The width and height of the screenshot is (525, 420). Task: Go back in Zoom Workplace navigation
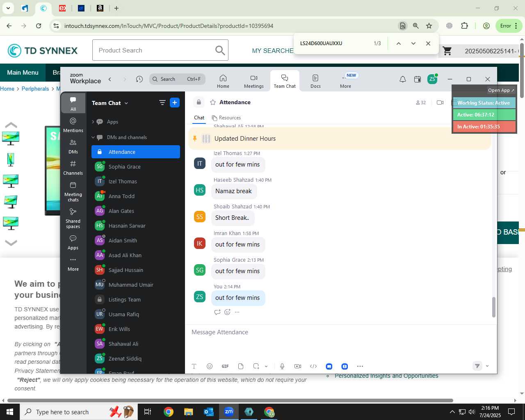coord(110,79)
